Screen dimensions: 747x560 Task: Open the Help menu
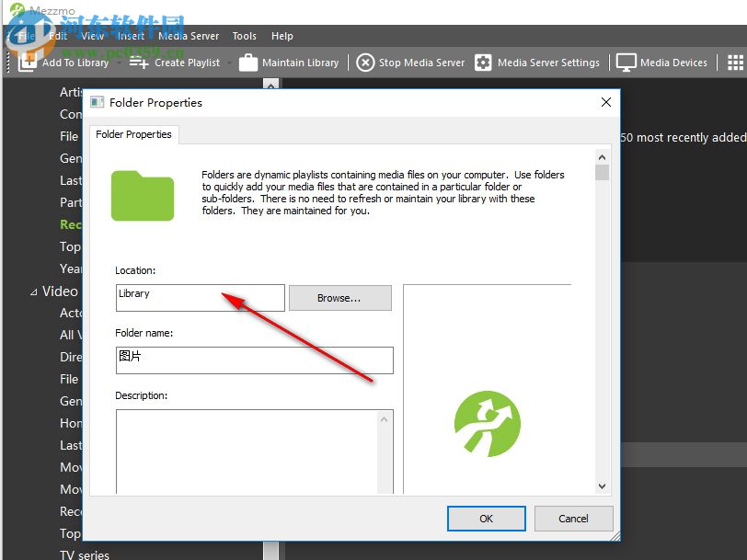click(x=282, y=36)
